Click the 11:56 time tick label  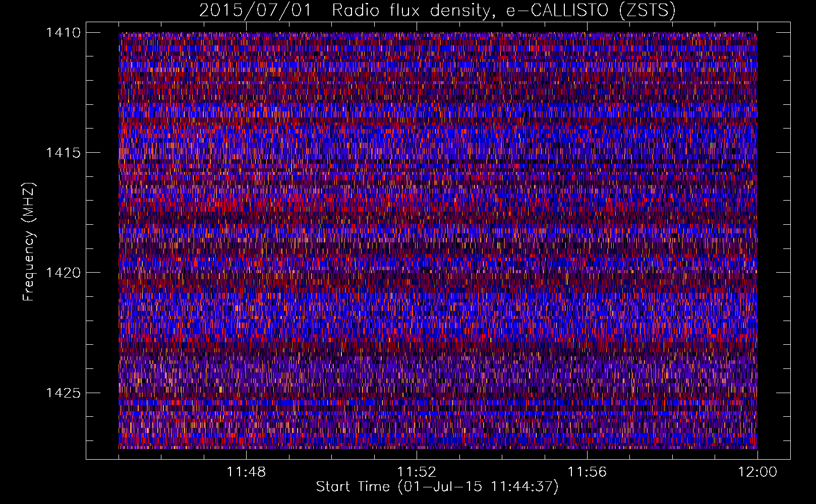click(x=587, y=472)
